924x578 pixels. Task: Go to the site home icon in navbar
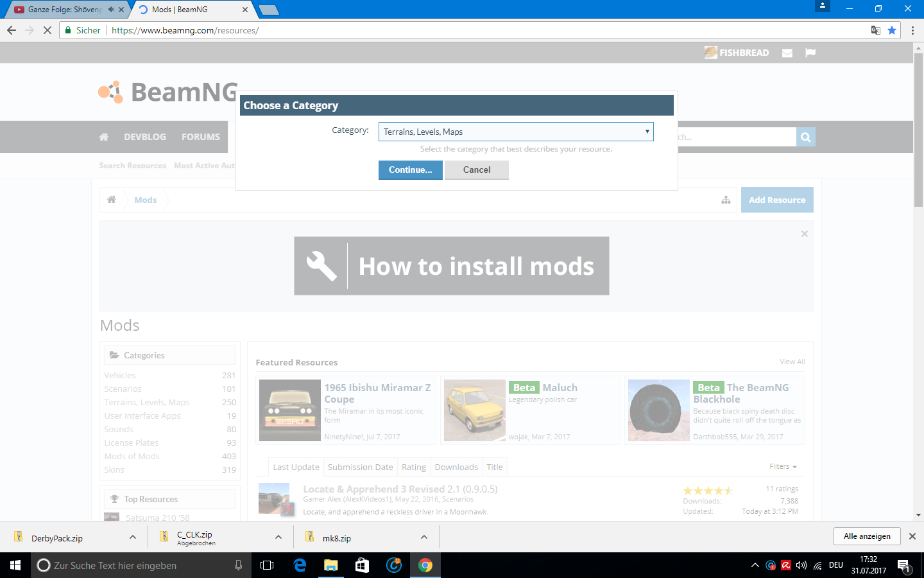click(x=104, y=137)
